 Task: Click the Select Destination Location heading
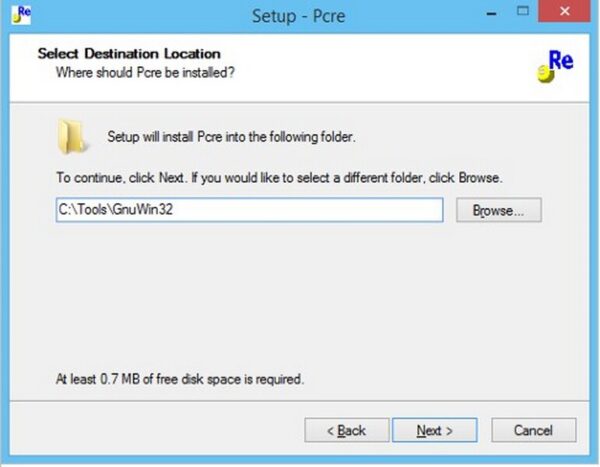coord(129,54)
